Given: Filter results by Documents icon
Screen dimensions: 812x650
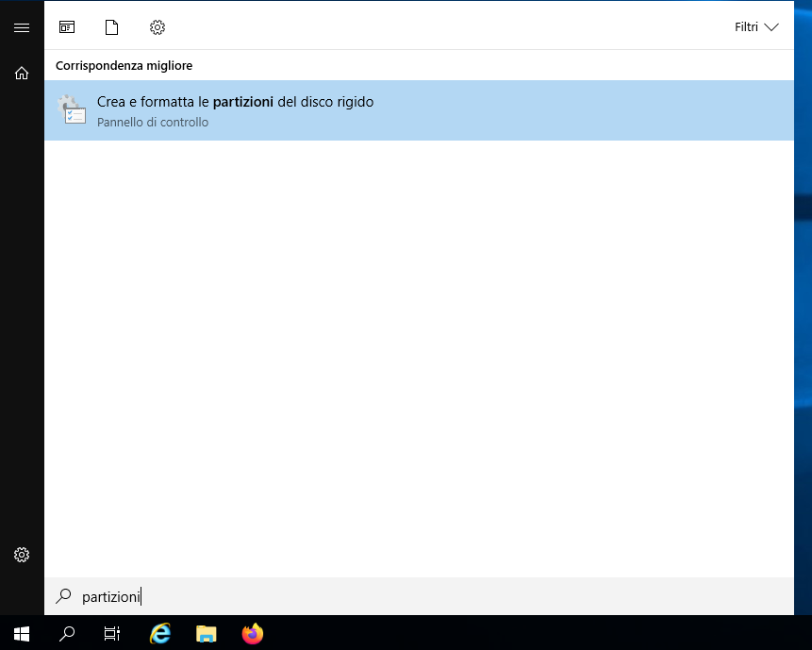Looking at the screenshot, I should coord(112,27).
